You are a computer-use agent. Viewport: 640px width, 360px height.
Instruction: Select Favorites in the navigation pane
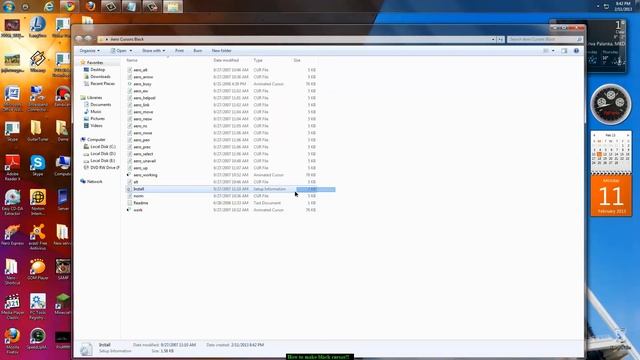click(95, 62)
